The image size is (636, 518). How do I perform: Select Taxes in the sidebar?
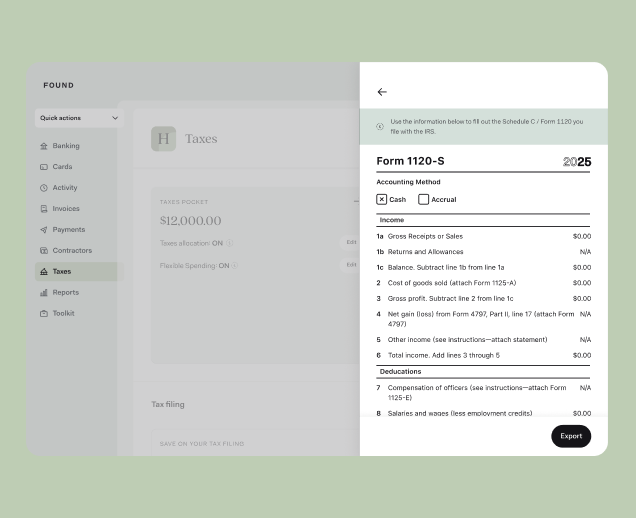coord(79,271)
